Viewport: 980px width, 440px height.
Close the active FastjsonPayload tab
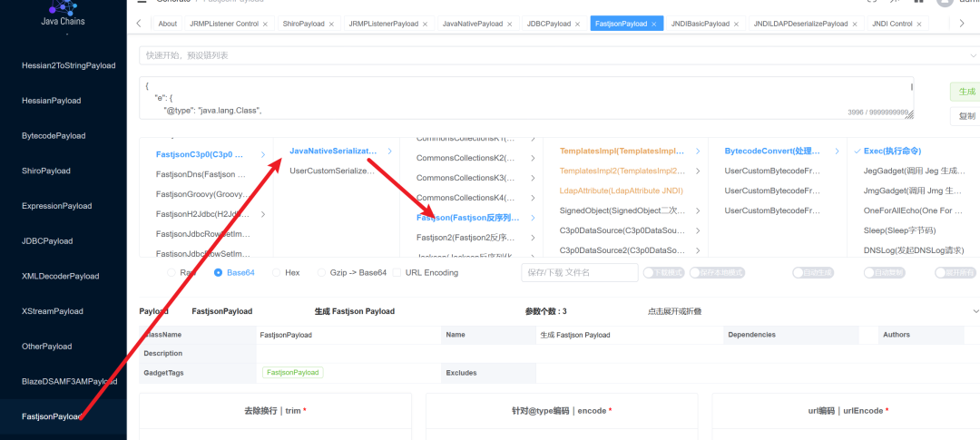click(x=653, y=24)
